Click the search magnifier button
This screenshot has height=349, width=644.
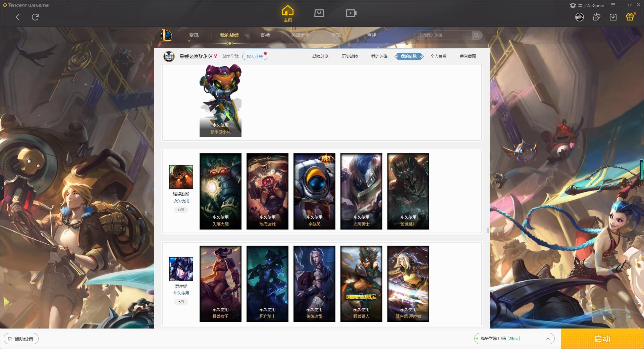coord(477,35)
